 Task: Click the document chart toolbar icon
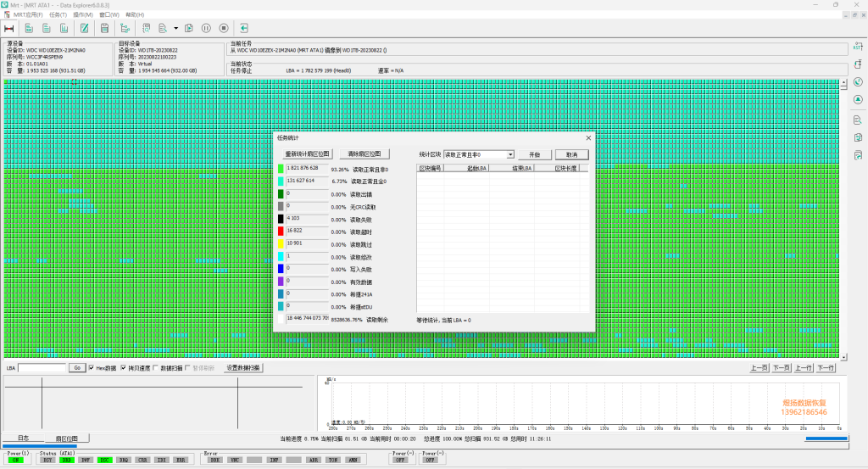point(64,28)
